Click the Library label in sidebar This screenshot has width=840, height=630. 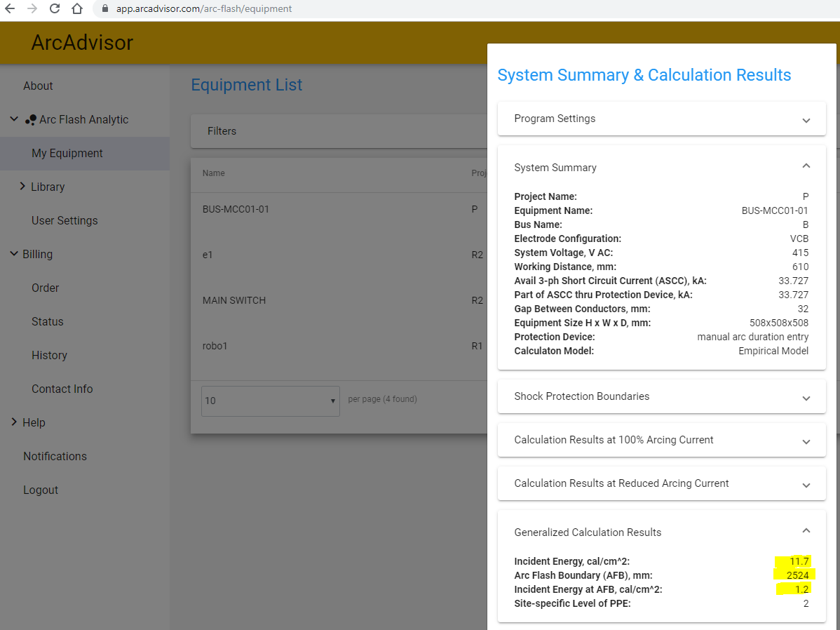click(48, 187)
